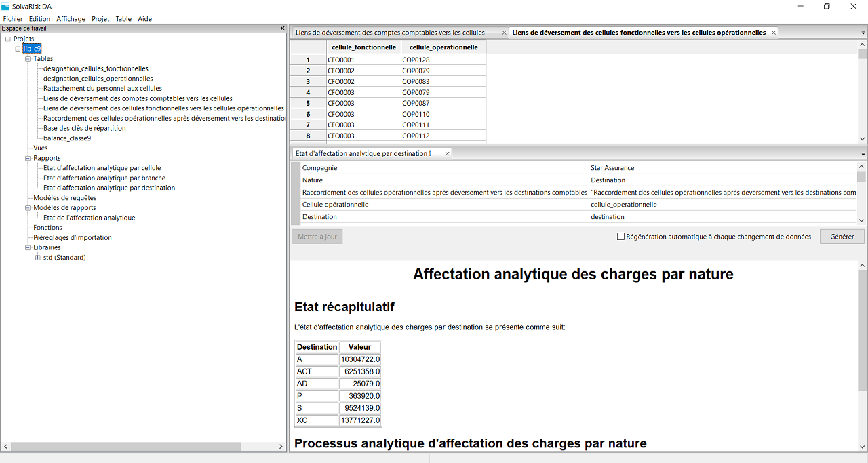Open the tab list arrow of the report pane
Screen dimensions: 868x463
point(863,154)
